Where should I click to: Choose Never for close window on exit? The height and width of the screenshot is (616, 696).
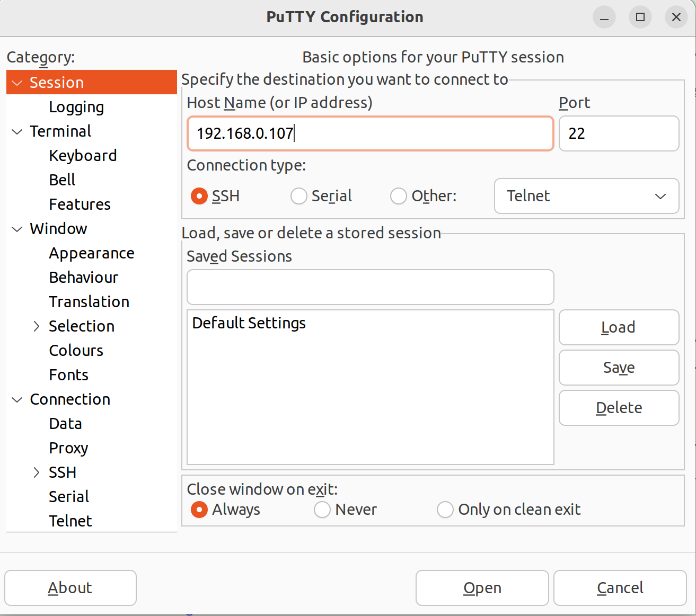322,510
